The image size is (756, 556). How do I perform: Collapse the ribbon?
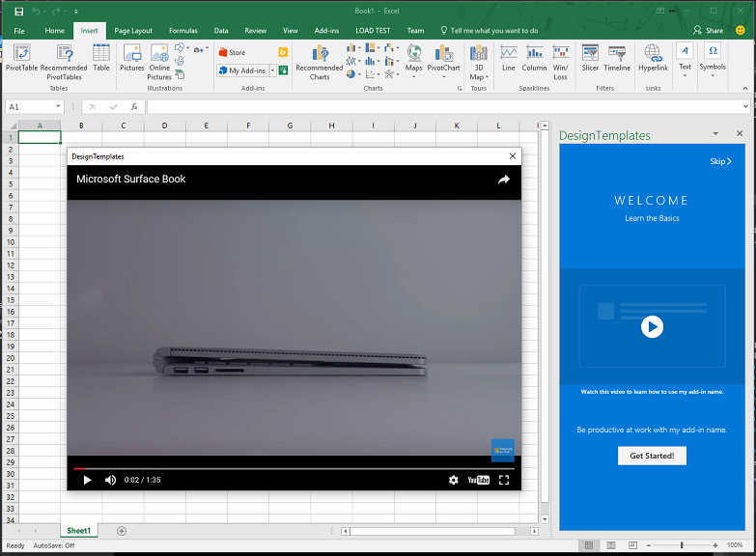(x=745, y=88)
